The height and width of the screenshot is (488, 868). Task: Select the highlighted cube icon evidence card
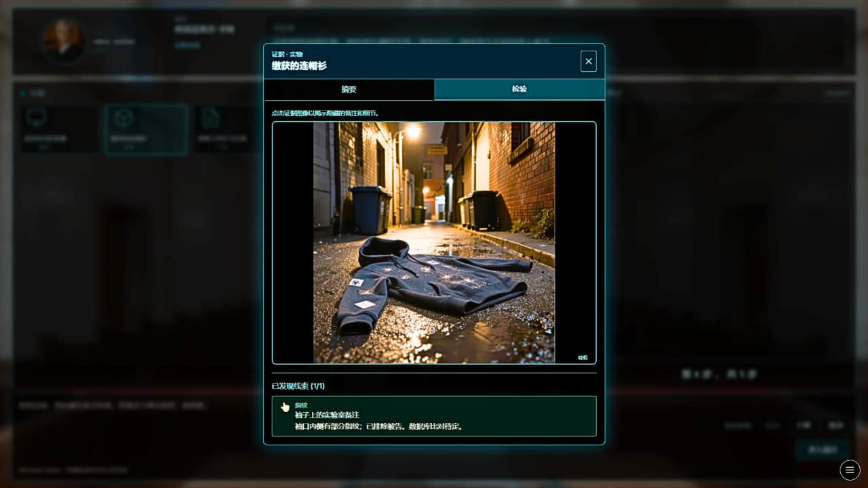click(x=146, y=129)
